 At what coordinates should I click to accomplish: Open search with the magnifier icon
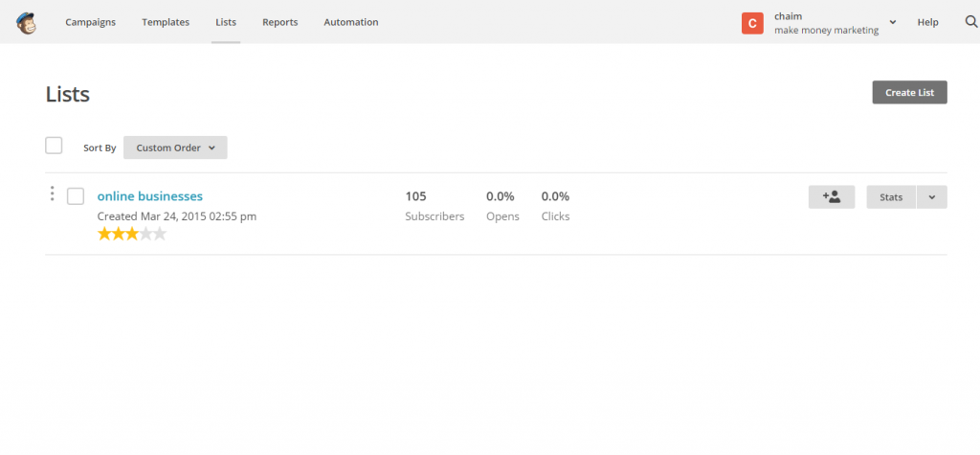click(x=971, y=22)
